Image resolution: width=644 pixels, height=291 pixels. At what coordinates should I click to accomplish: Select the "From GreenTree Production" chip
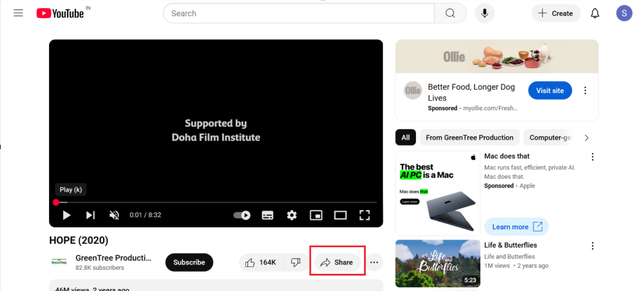(x=469, y=137)
